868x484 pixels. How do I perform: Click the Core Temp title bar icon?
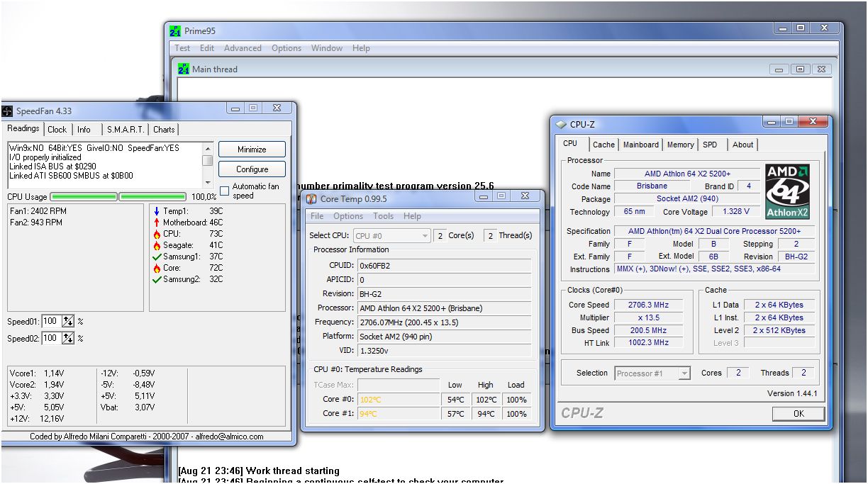click(x=311, y=199)
